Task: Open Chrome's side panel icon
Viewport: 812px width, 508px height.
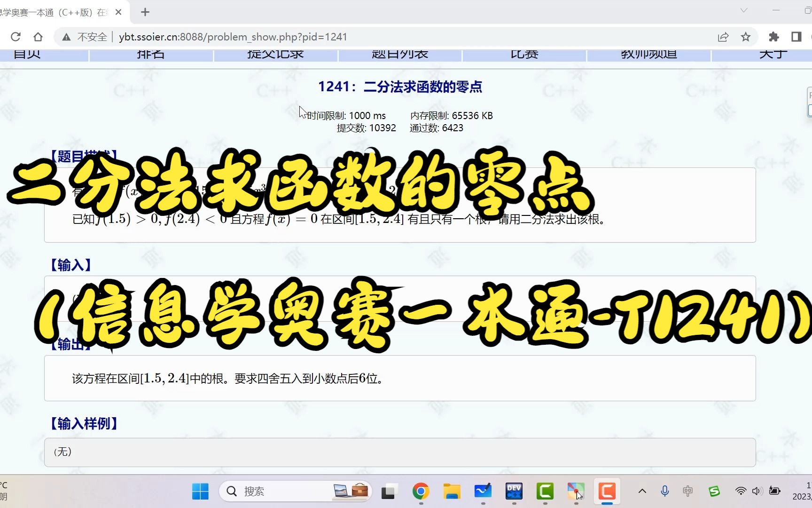Action: [x=795, y=37]
